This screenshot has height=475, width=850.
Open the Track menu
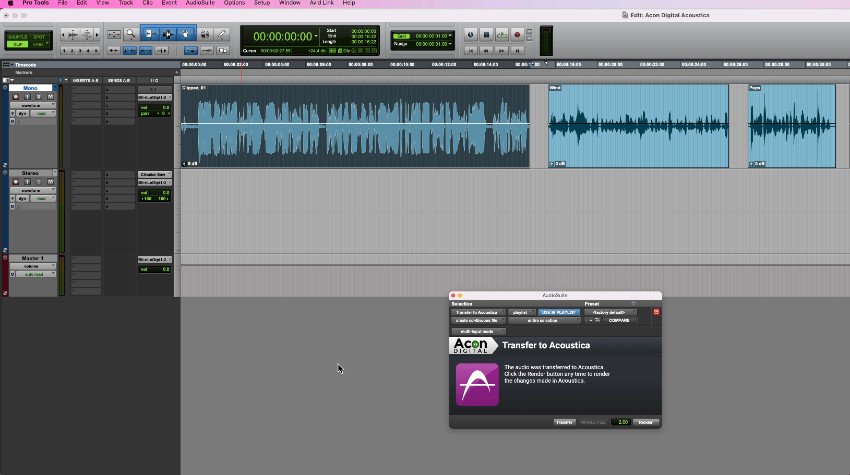tap(126, 3)
